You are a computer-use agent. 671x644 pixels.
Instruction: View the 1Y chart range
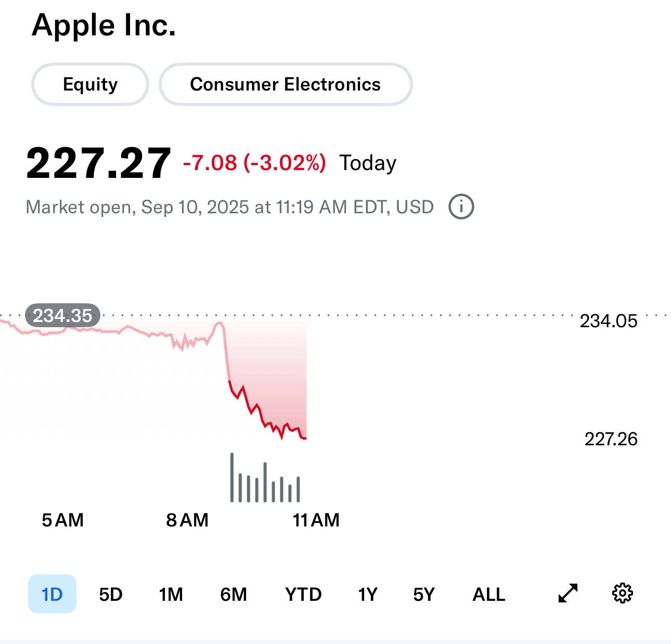[x=367, y=594]
